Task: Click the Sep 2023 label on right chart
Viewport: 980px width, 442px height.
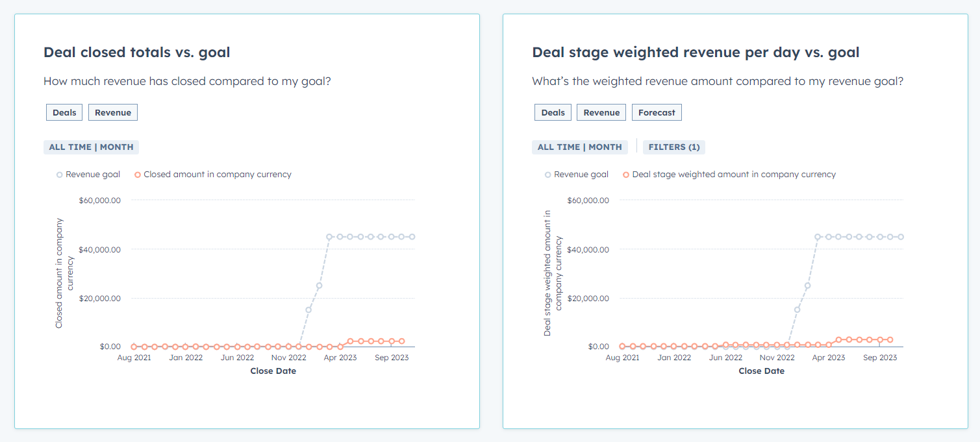Action: coord(879,358)
